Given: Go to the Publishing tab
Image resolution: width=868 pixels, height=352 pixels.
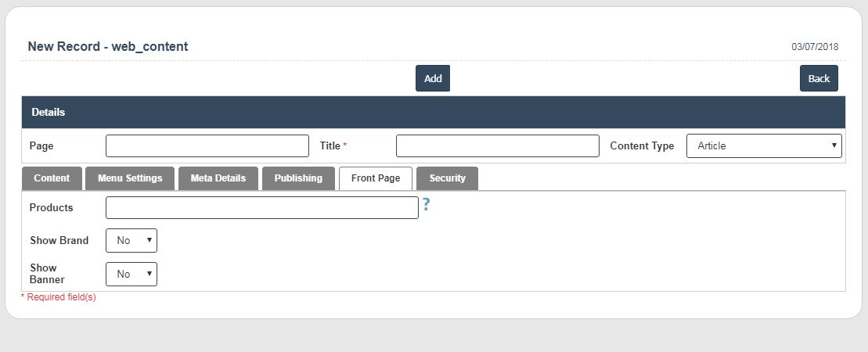Looking at the screenshot, I should [298, 178].
